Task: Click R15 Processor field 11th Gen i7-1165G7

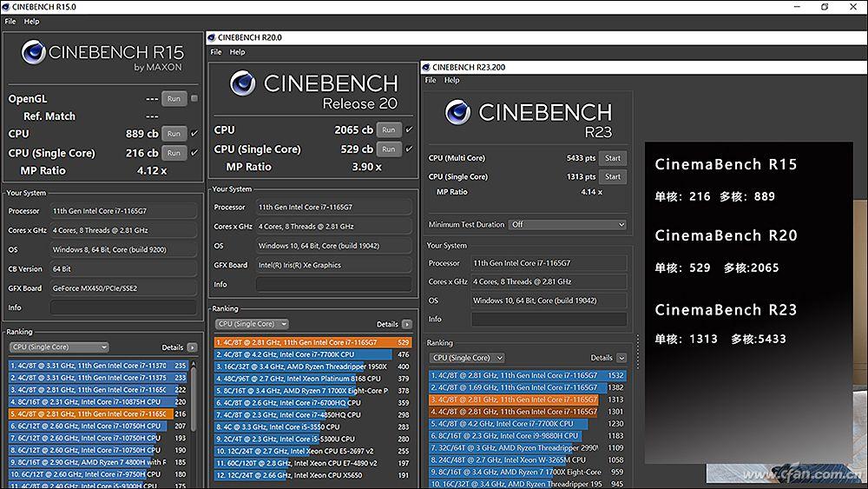Action: tap(123, 211)
